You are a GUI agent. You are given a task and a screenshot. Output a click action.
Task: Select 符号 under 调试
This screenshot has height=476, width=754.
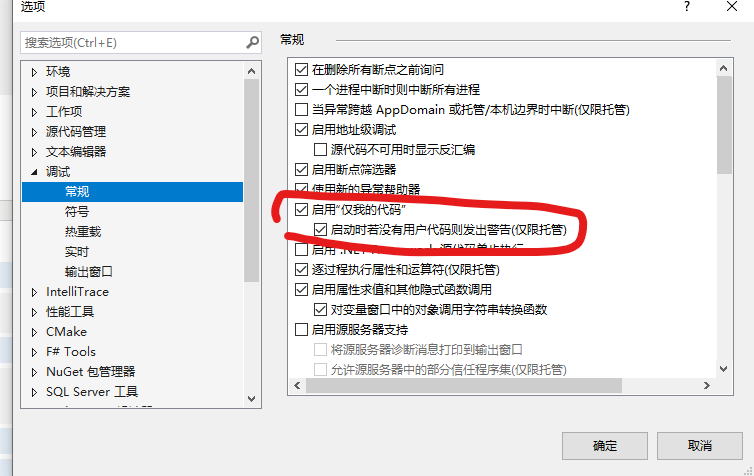point(77,212)
